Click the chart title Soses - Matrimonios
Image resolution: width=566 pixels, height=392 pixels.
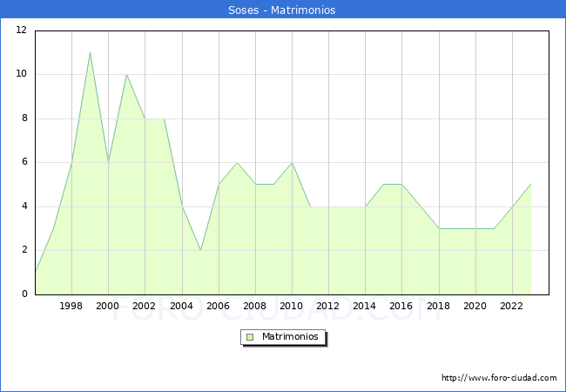click(283, 10)
